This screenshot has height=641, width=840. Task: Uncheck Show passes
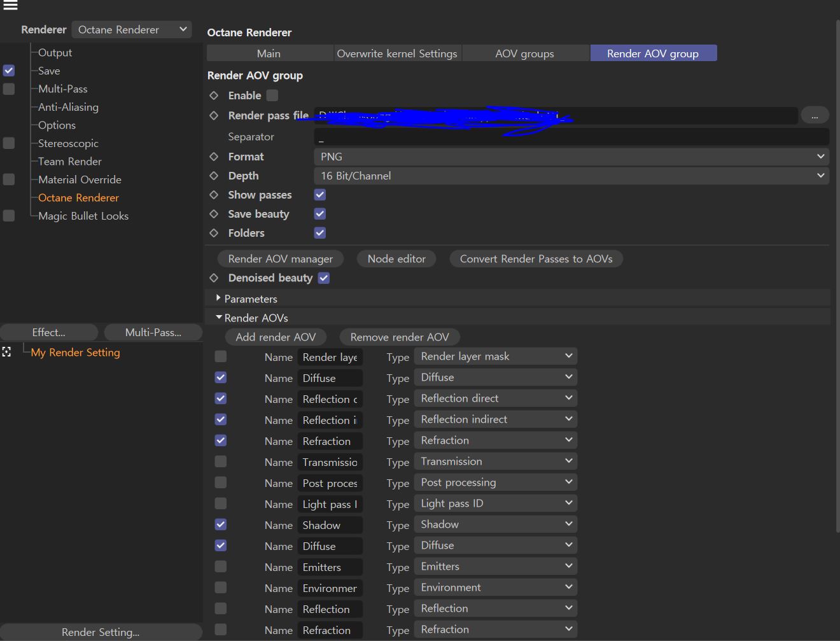click(x=320, y=195)
